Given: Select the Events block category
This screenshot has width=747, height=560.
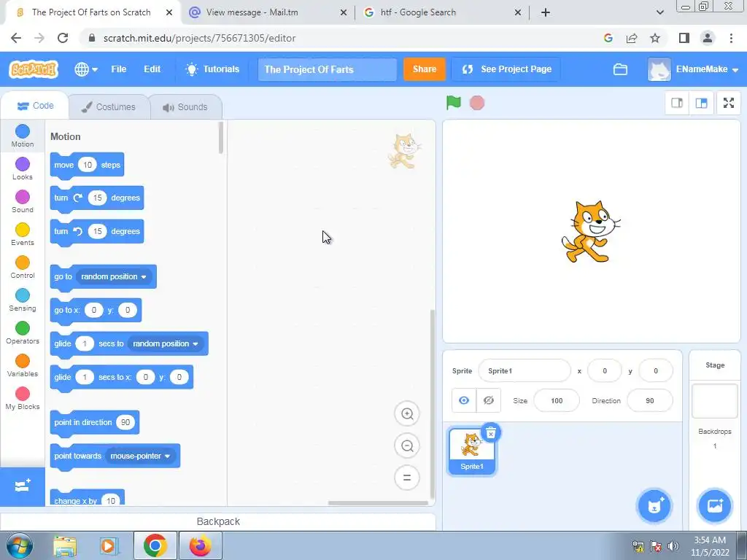Looking at the screenshot, I should [23, 234].
